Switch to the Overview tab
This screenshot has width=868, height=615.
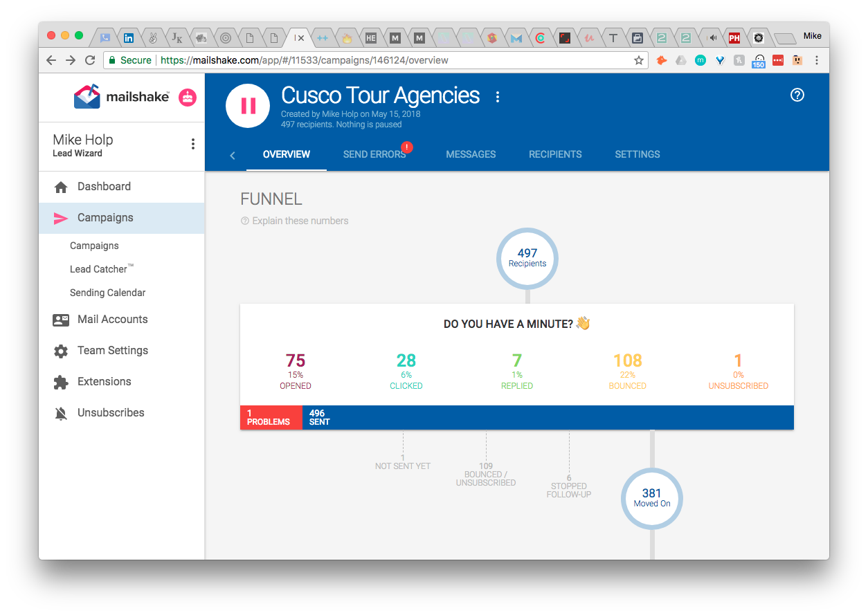pyautogui.click(x=287, y=154)
